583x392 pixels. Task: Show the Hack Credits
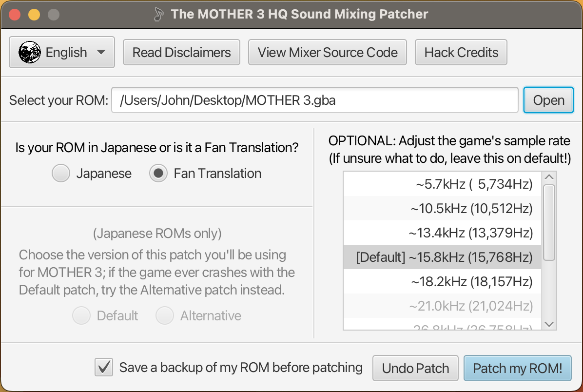tap(461, 53)
